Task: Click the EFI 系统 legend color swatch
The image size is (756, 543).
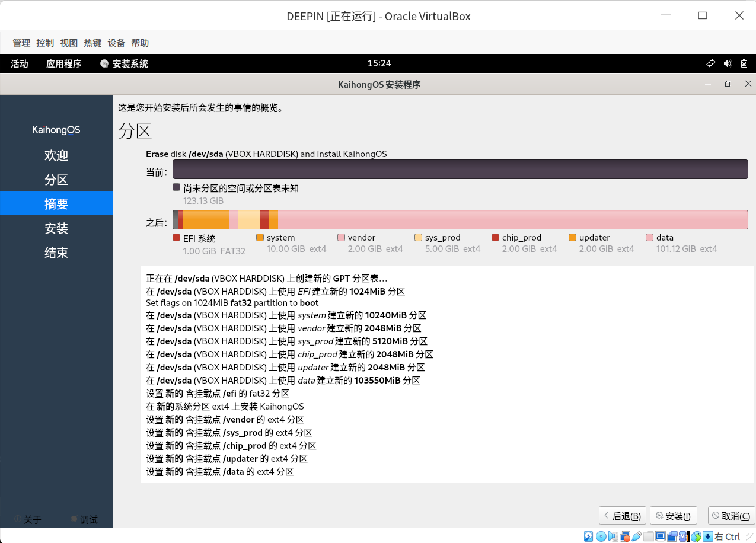Action: pos(176,238)
